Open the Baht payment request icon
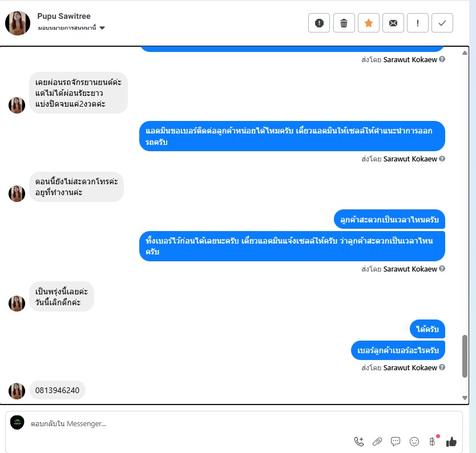 [x=433, y=442]
